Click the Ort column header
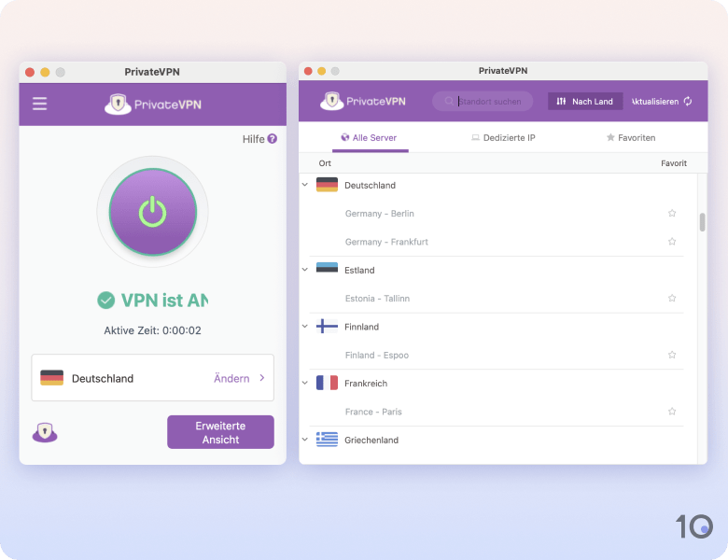The image size is (728, 560). [325, 163]
